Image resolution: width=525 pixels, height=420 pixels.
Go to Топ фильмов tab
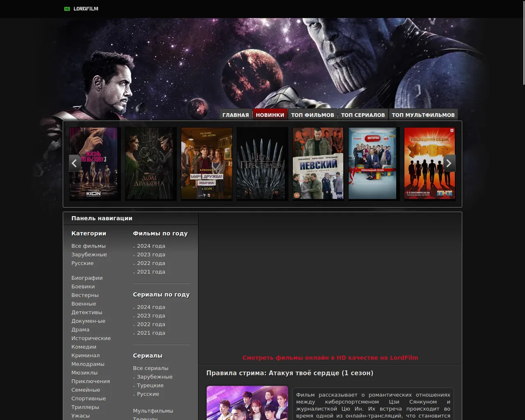313,115
